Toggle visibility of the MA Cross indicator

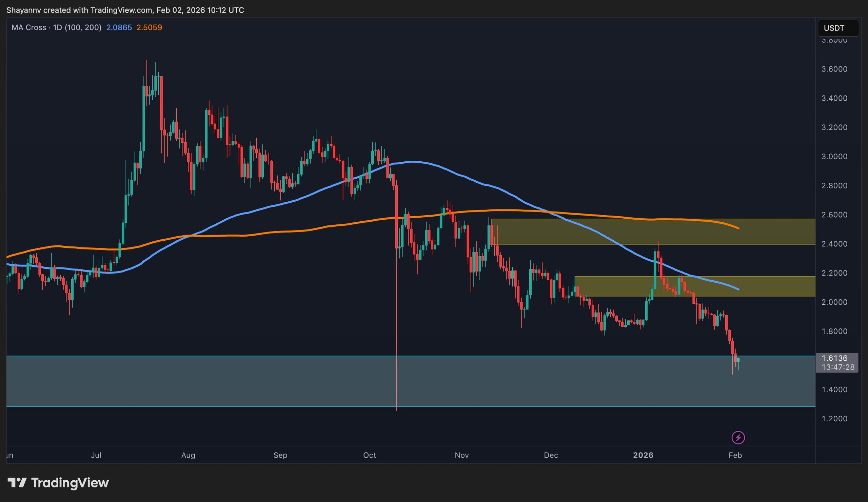point(31,27)
